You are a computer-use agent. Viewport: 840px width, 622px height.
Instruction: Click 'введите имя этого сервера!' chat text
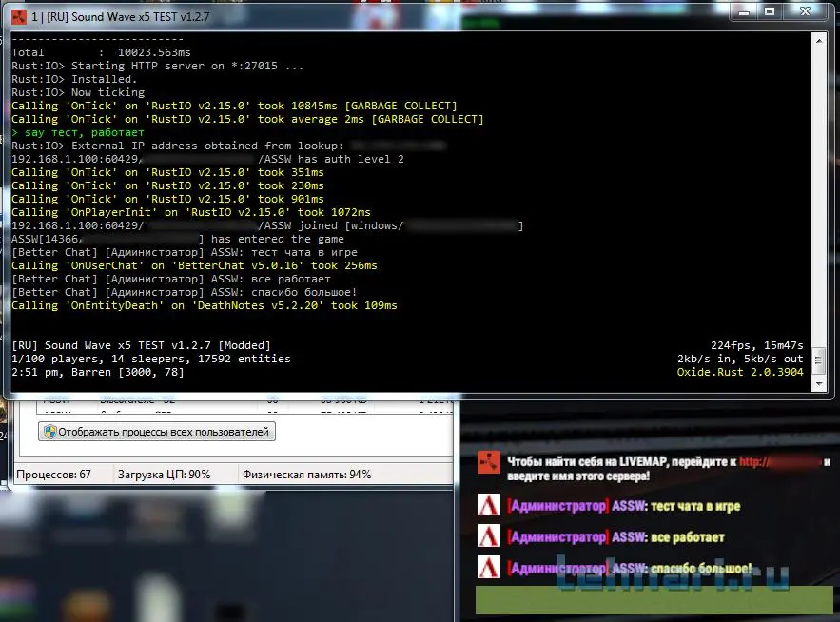(x=578, y=476)
